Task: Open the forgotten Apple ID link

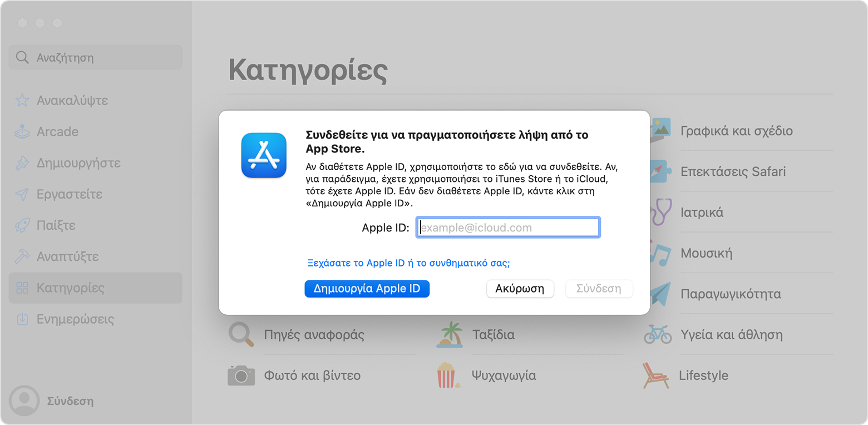Action: click(408, 263)
